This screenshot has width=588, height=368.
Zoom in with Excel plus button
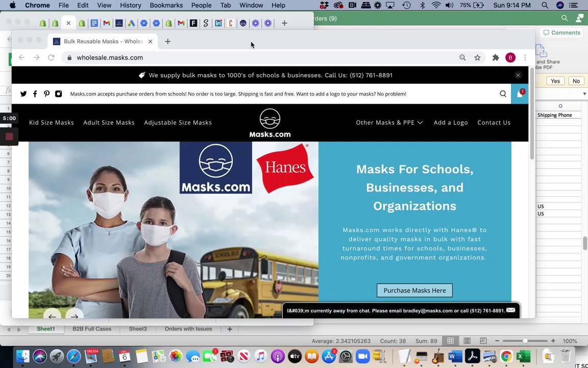553,341
